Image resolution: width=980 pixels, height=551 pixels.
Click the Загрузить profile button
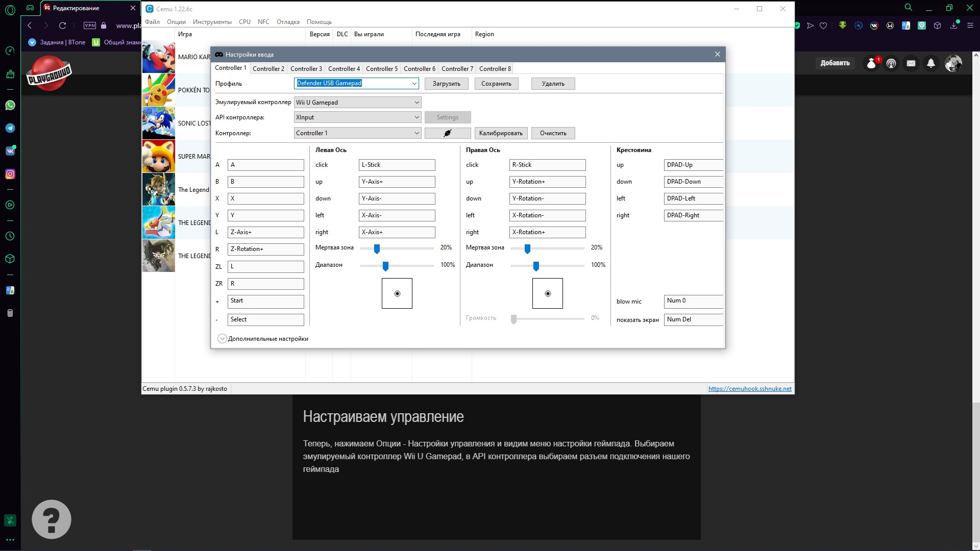[447, 84]
